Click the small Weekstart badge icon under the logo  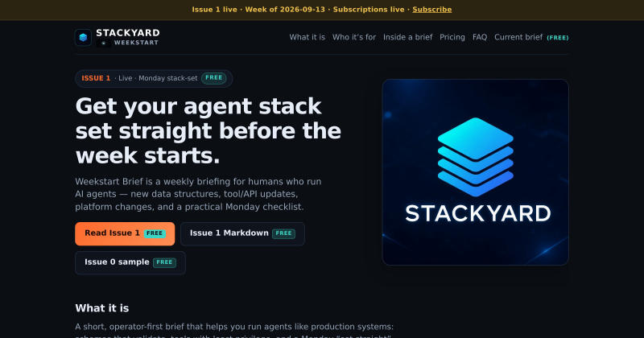point(104,43)
